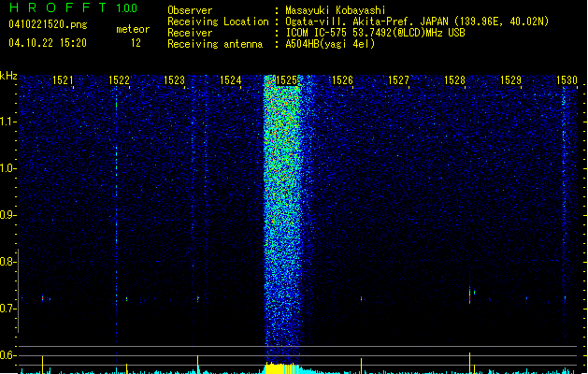Click the "Receiving antenna" label
This screenshot has height=374, width=588.
click(215, 44)
